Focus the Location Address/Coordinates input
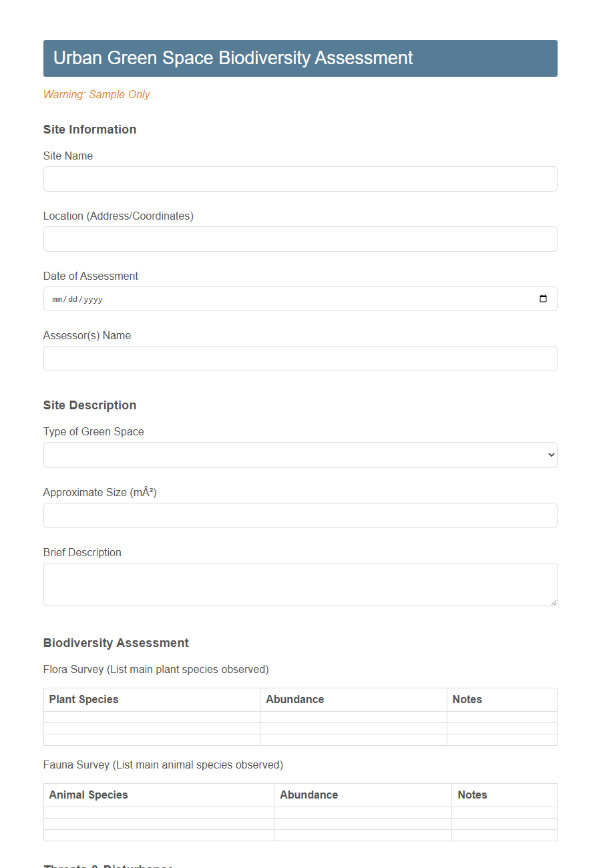 [x=300, y=238]
